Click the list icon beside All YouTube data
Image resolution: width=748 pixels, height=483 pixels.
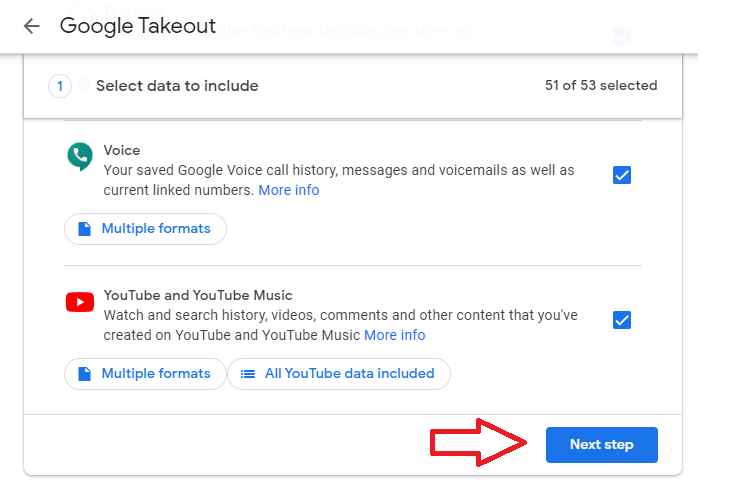(248, 374)
